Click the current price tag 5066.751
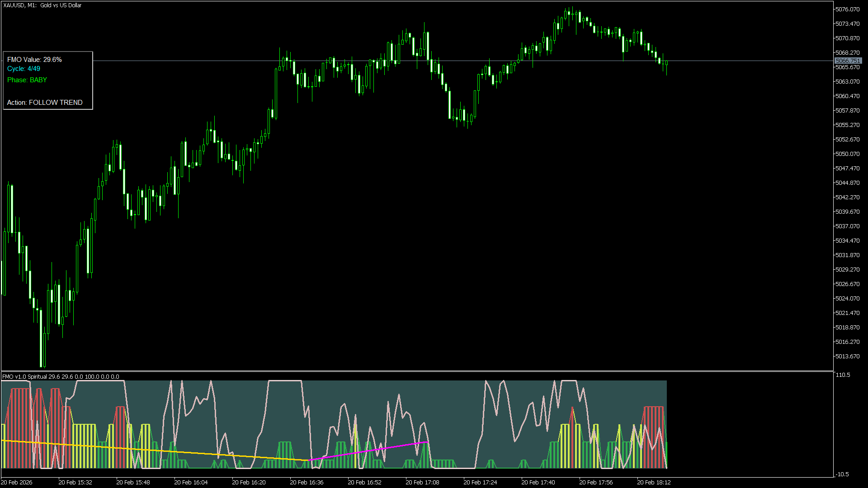The width and height of the screenshot is (868, 488). 848,61
